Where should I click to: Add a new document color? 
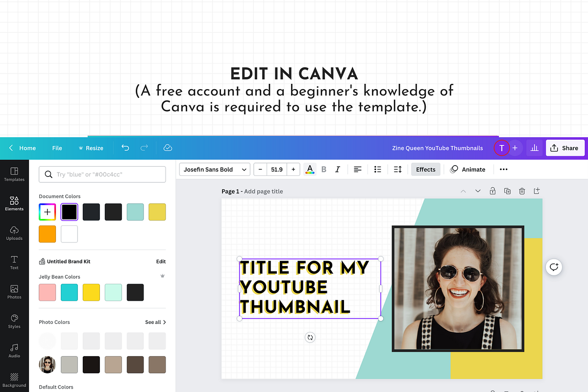(x=47, y=212)
